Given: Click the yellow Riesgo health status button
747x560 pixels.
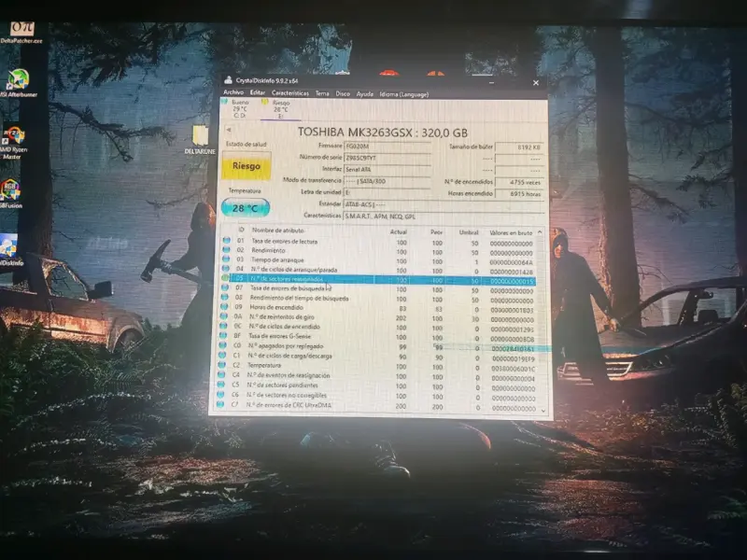Looking at the screenshot, I should (x=247, y=166).
